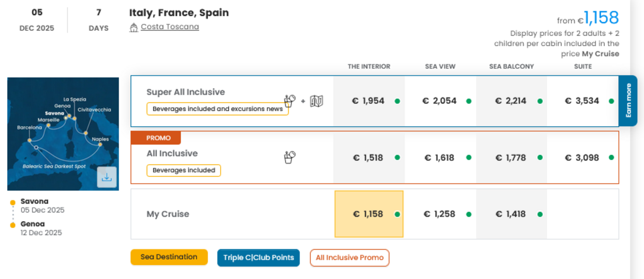Click the Sea Destination tag
This screenshot has width=644, height=279.
click(x=169, y=257)
